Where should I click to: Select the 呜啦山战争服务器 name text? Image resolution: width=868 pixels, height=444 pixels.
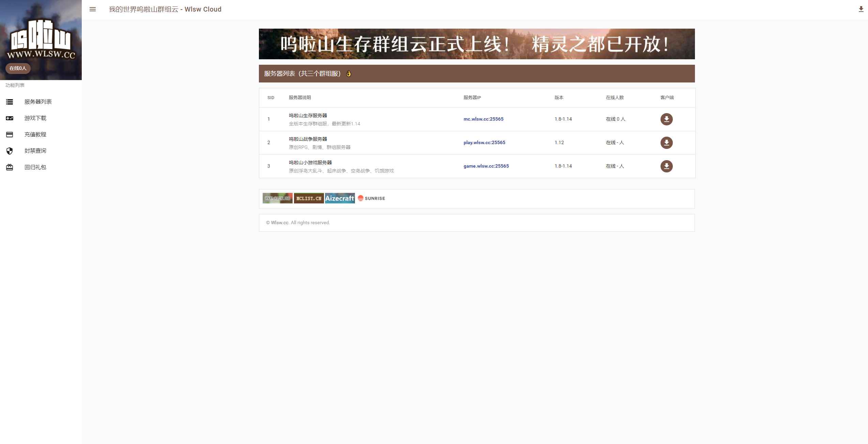pyautogui.click(x=308, y=139)
